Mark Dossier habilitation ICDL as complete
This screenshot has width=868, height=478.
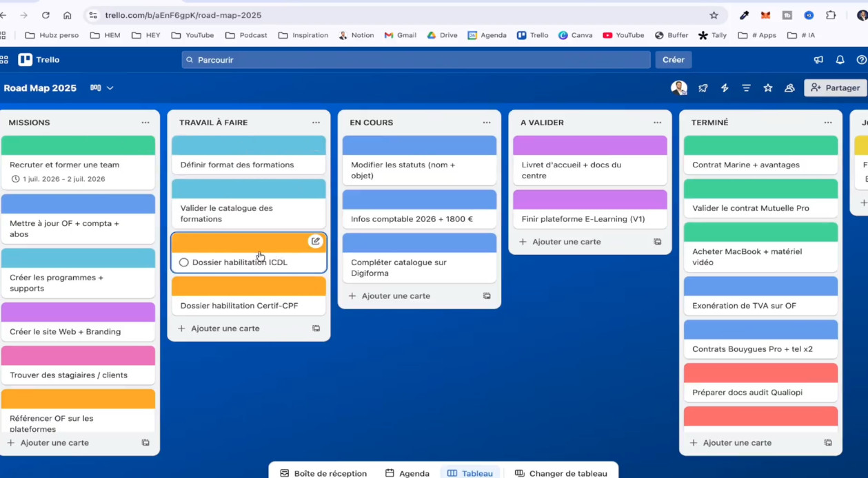click(x=184, y=262)
